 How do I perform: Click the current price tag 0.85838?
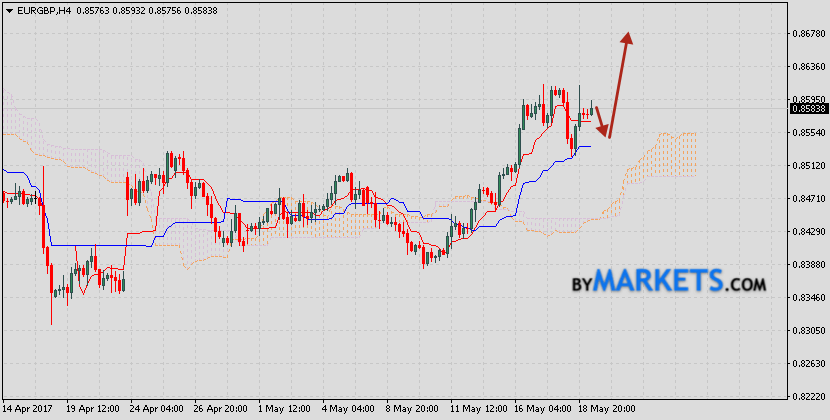pos(808,109)
